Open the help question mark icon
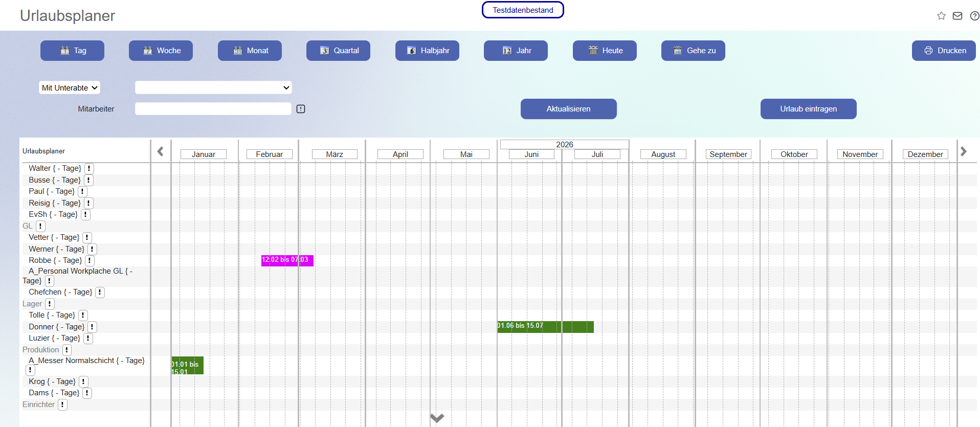The width and height of the screenshot is (980, 427). 975,16
